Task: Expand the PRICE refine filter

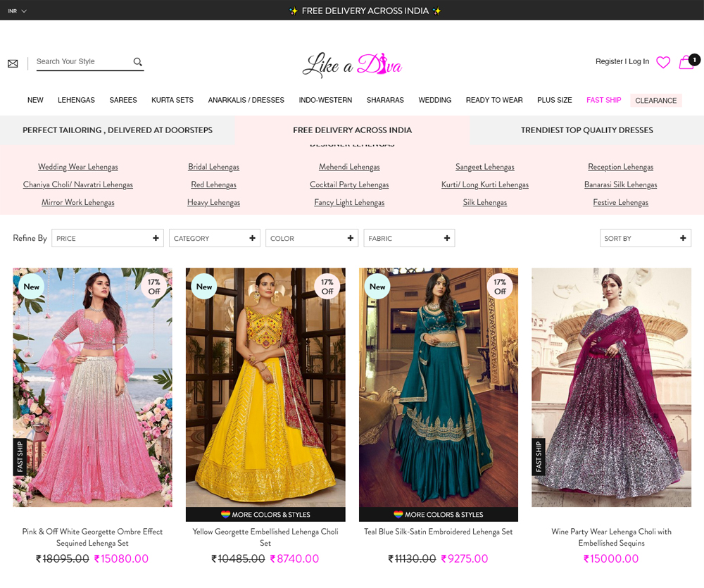Action: 108,238
